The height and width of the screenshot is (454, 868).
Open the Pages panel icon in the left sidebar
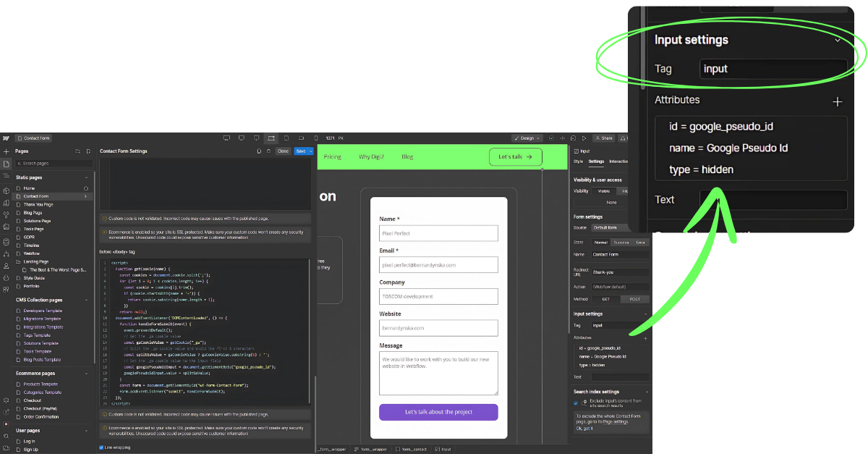click(6, 164)
